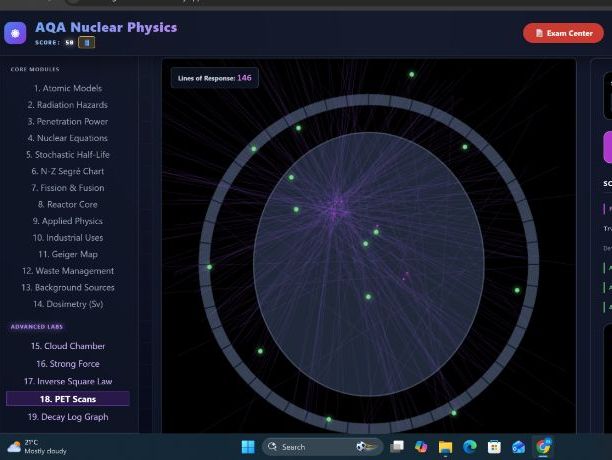The width and height of the screenshot is (612, 460).
Task: Select the active 18. PET Scans lab
Action: (68, 399)
